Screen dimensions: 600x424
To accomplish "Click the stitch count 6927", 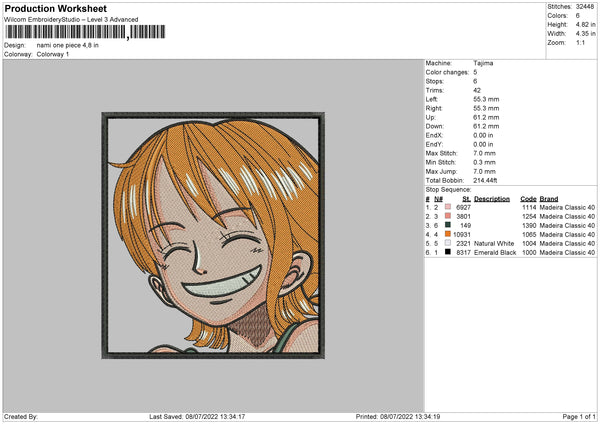I will tap(463, 207).
